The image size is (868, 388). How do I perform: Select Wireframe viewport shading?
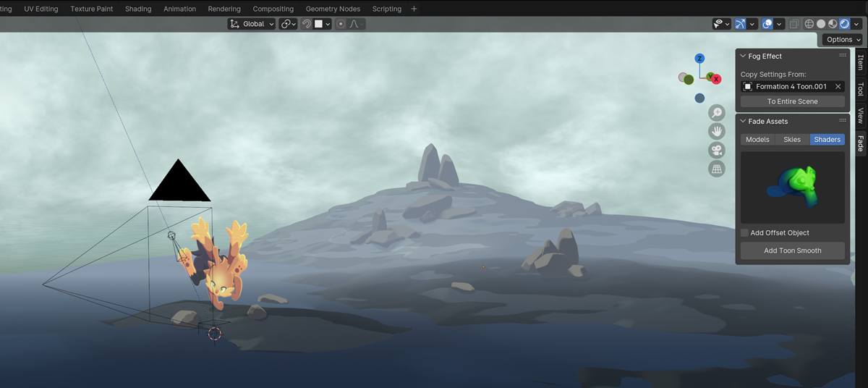point(809,24)
